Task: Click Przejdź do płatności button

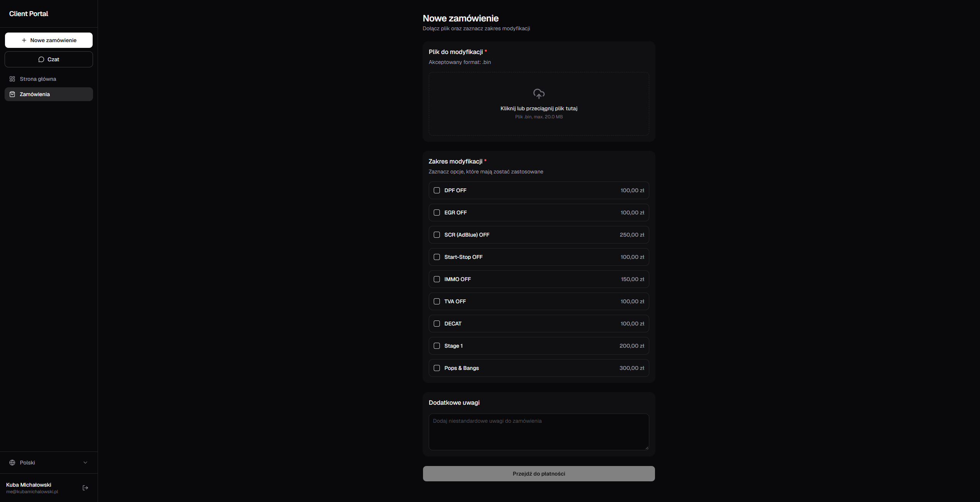Action: [539, 474]
